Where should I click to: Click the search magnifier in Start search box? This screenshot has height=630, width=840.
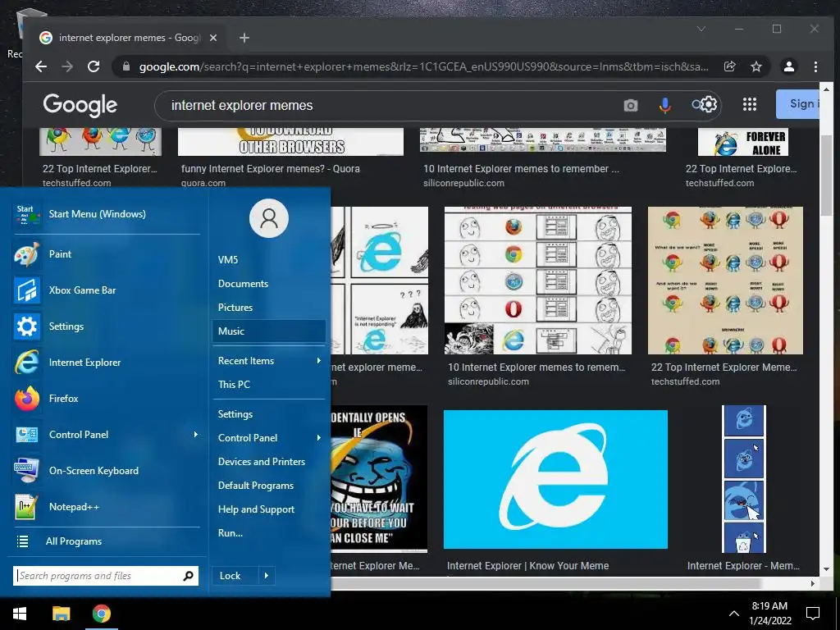[x=188, y=576]
